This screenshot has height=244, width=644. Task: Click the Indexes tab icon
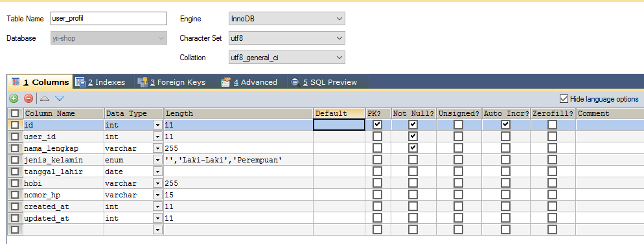click(80, 82)
